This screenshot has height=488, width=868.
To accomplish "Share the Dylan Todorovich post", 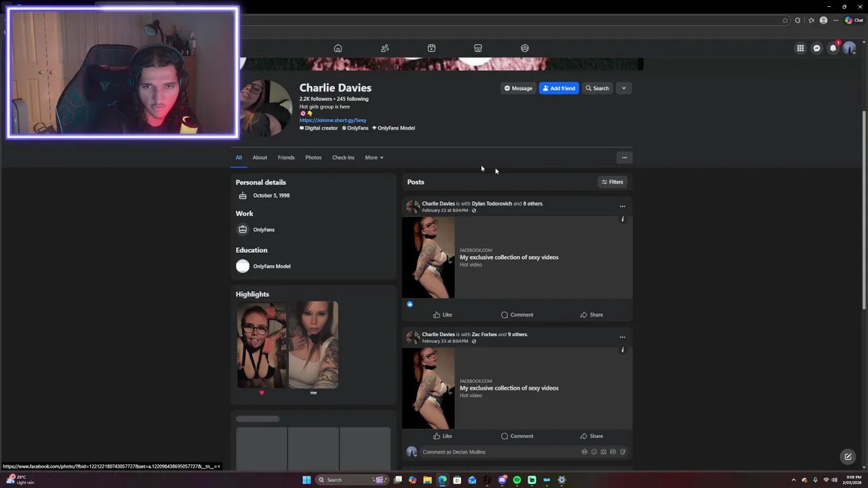I will point(591,314).
